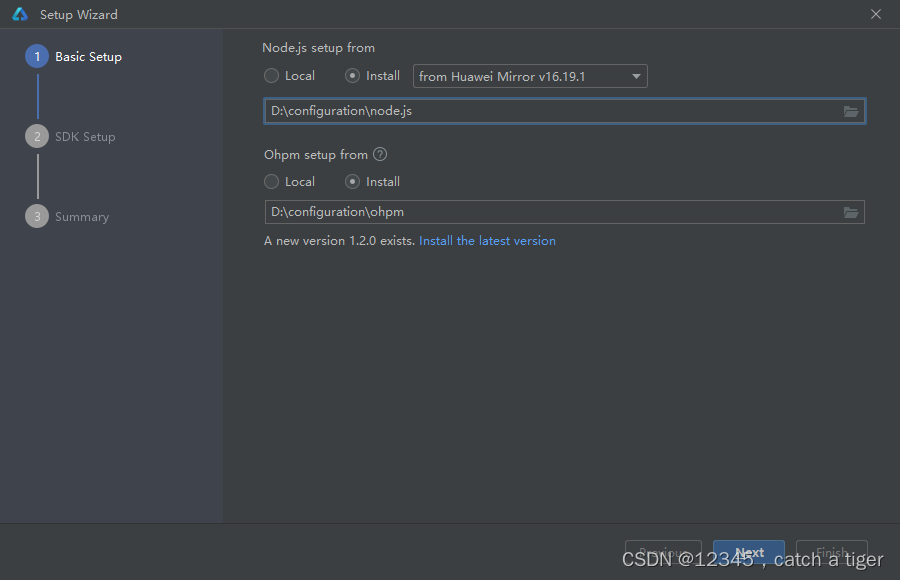Browse folder for Node.js install path
The width and height of the screenshot is (900, 580).
[851, 111]
